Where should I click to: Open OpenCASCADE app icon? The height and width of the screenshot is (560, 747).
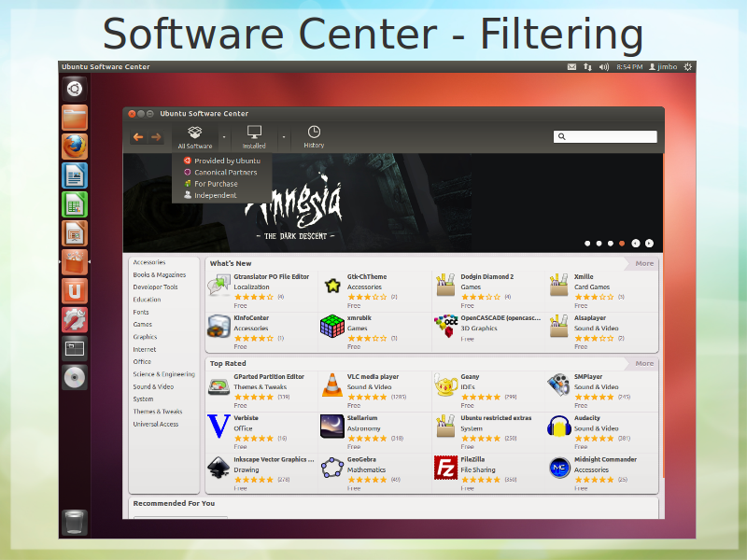pos(446,326)
